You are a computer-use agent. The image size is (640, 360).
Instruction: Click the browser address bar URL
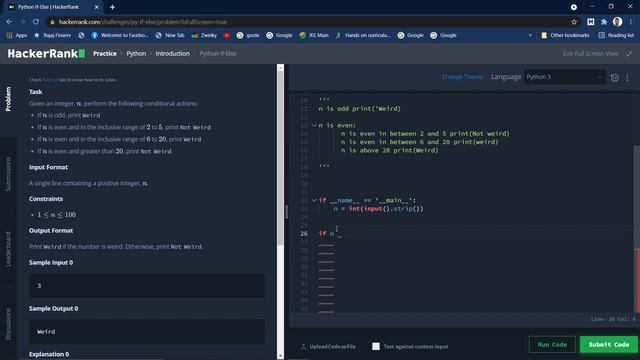coord(142,22)
